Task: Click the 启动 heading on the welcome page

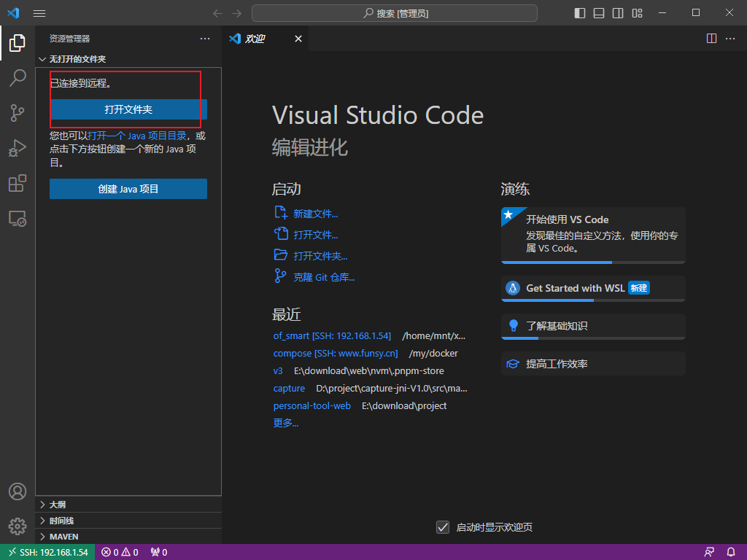Action: click(x=286, y=189)
